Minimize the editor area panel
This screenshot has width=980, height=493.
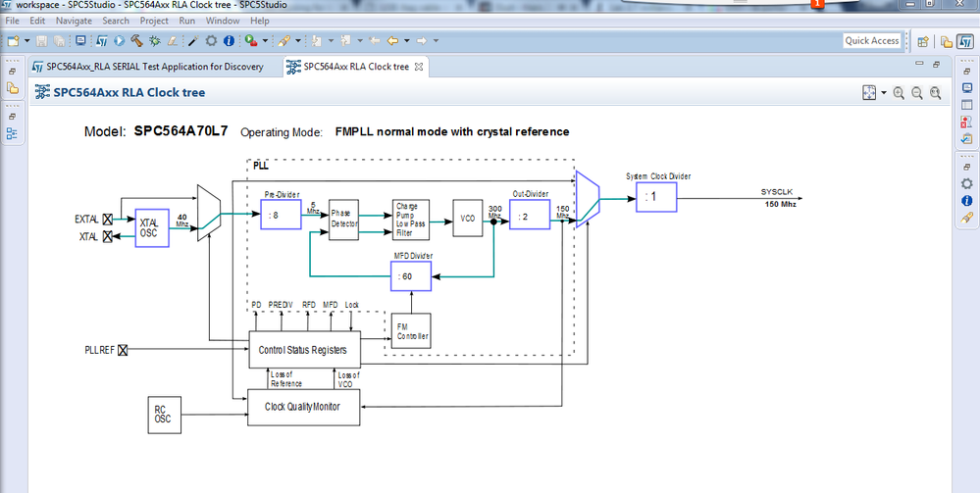coord(919,63)
